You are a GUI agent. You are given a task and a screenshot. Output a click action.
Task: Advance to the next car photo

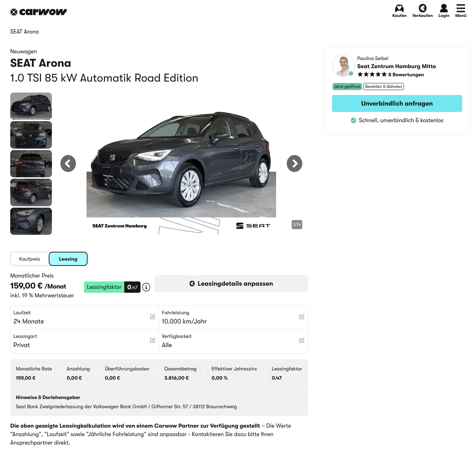[294, 163]
